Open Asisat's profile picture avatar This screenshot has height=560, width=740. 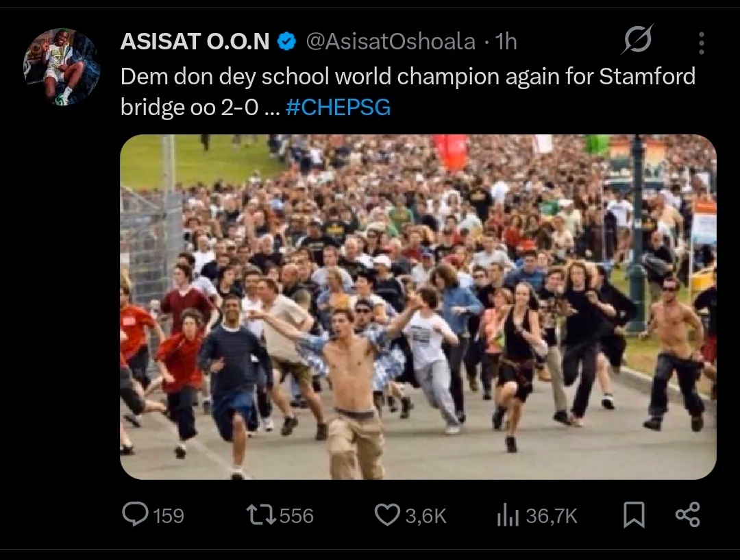[62, 66]
